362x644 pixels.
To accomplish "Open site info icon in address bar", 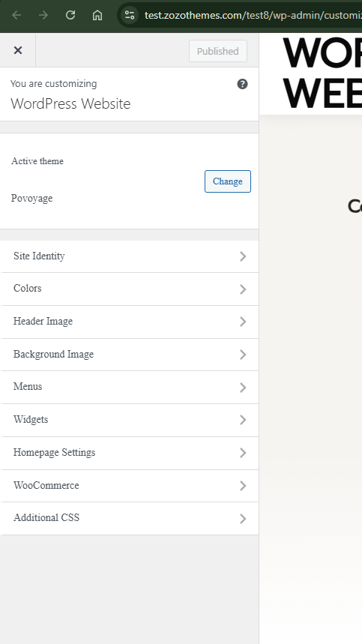I will (x=130, y=15).
